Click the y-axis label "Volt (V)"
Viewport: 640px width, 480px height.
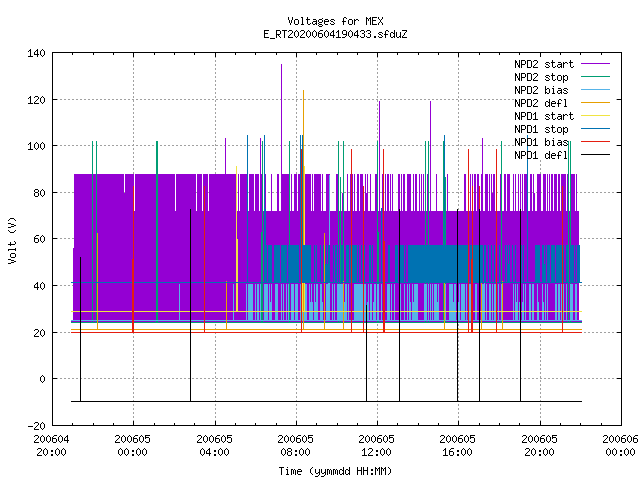click(x=12, y=240)
